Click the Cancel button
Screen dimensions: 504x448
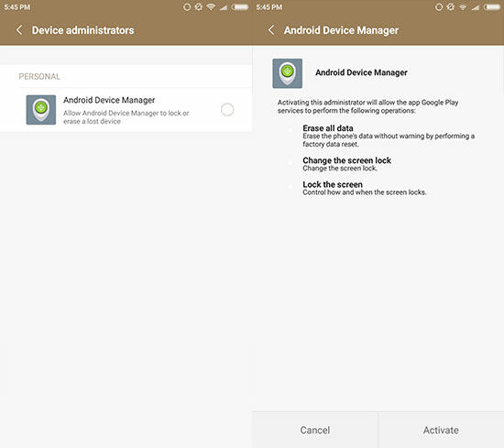(x=315, y=430)
